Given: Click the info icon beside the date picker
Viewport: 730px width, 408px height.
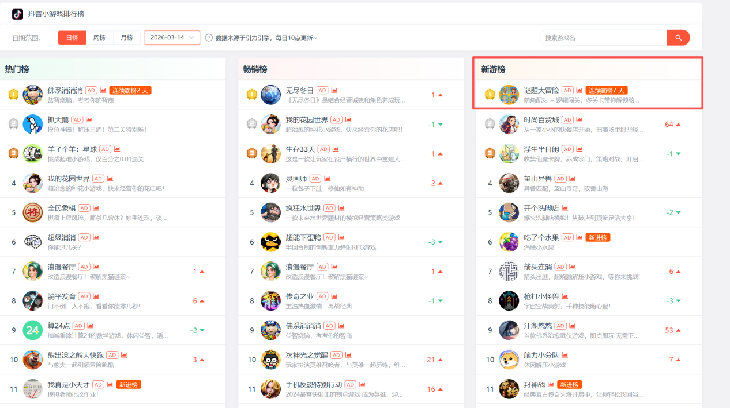Looking at the screenshot, I should tap(208, 37).
